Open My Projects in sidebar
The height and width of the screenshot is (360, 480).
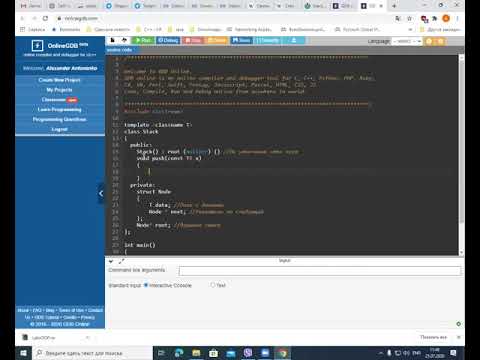pyautogui.click(x=59, y=90)
